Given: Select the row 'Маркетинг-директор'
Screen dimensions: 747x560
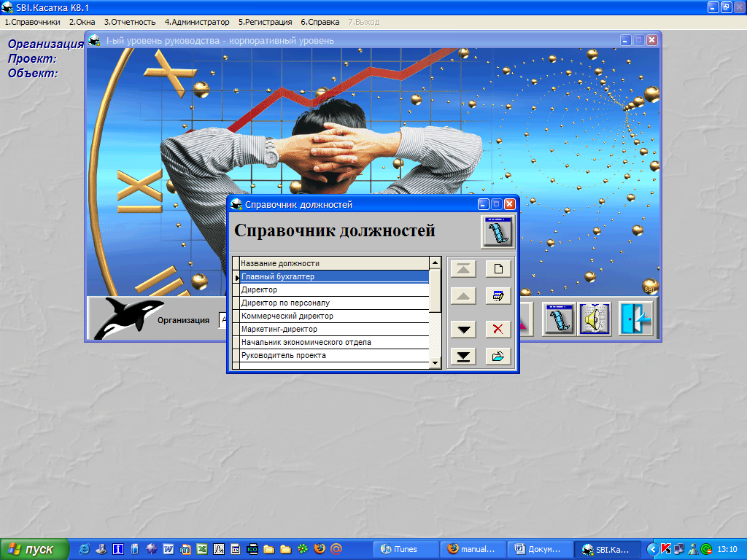Looking at the screenshot, I should 334,329.
